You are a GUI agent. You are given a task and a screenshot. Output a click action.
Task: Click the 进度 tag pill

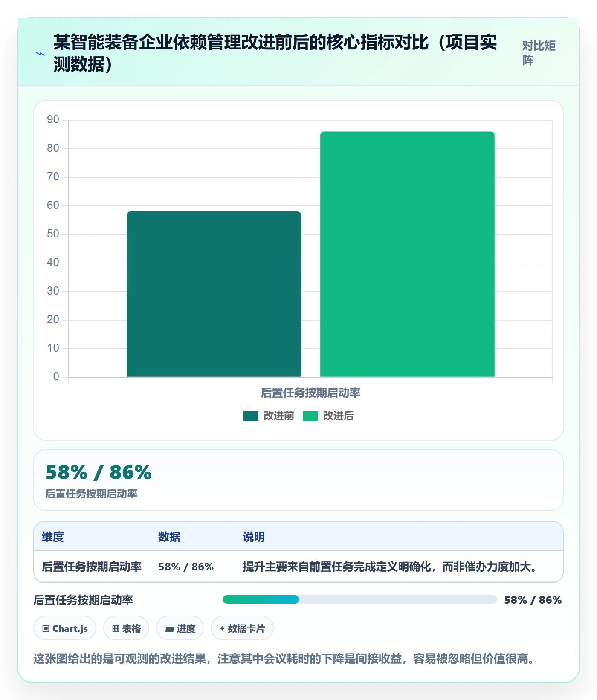180,628
